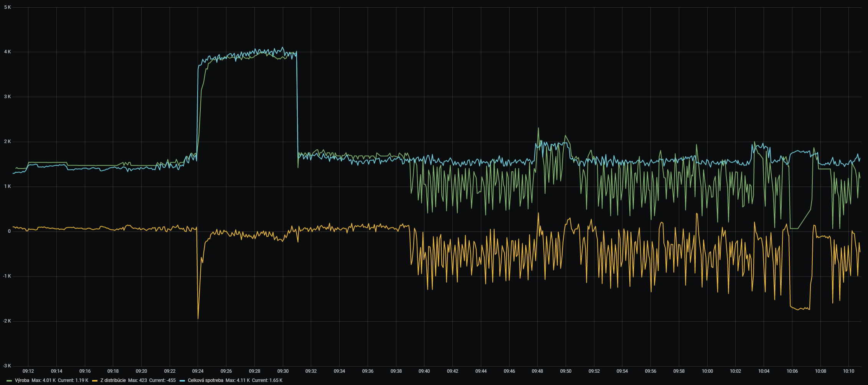This screenshot has width=868, height=385.
Task: Select Z distribúcie's Current -455 value
Action: coord(162,380)
